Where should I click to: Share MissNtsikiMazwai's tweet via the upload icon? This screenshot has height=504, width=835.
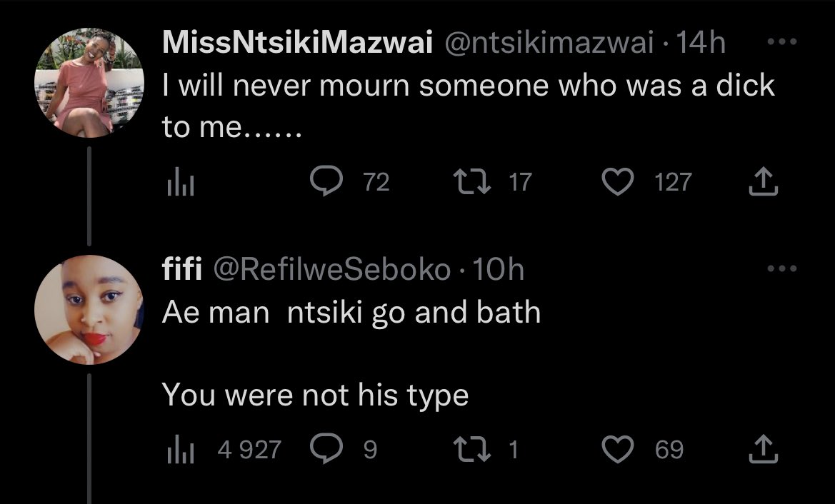763,181
